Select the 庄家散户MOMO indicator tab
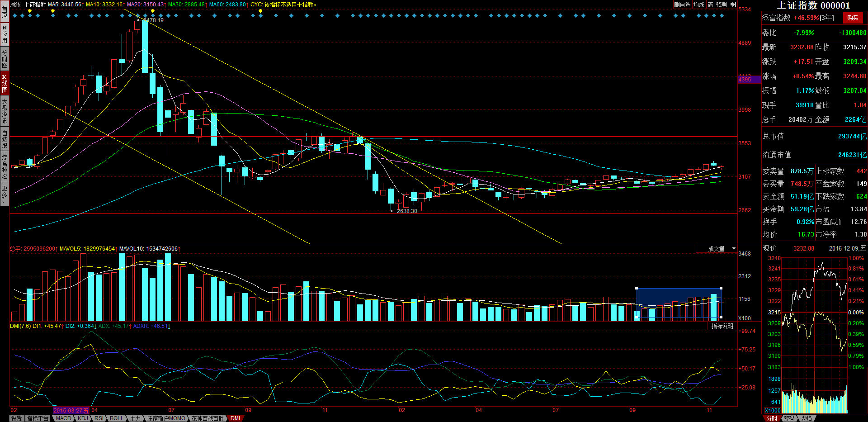 pyautogui.click(x=166, y=418)
